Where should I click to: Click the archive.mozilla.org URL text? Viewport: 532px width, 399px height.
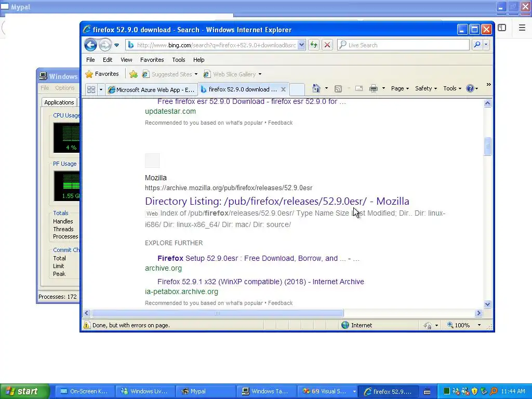tap(229, 188)
